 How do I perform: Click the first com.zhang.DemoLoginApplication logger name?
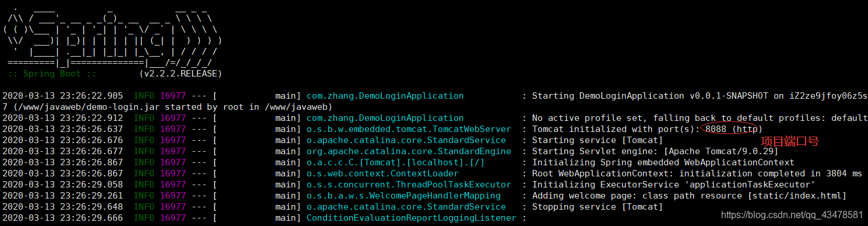click(385, 96)
